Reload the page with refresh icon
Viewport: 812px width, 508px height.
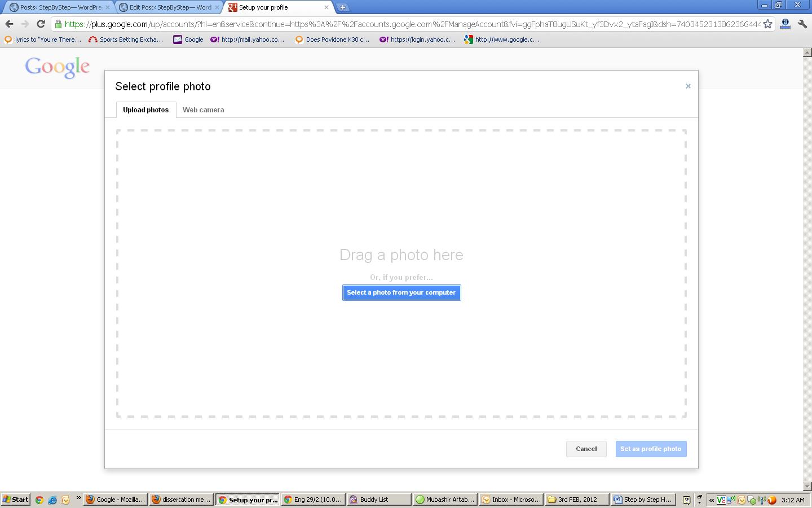(x=41, y=24)
